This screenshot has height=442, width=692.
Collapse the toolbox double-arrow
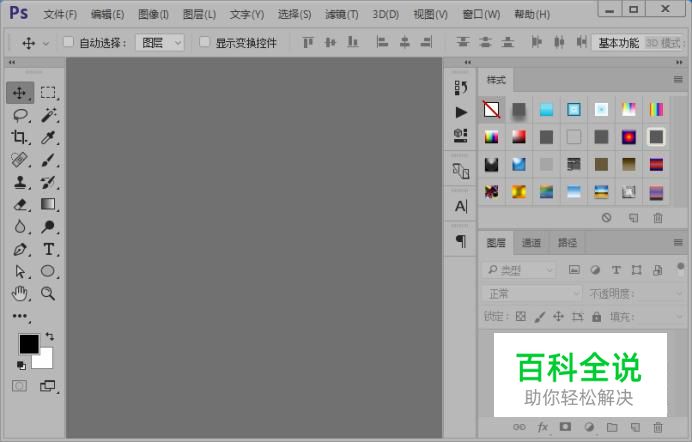11,62
